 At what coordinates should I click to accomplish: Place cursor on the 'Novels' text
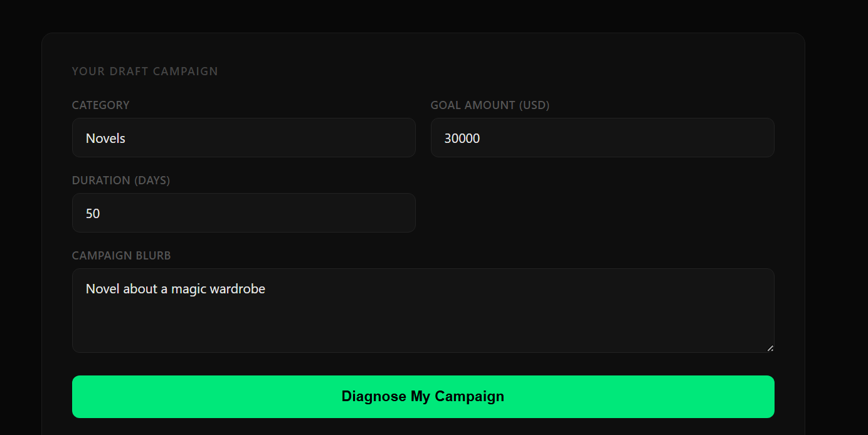click(105, 139)
